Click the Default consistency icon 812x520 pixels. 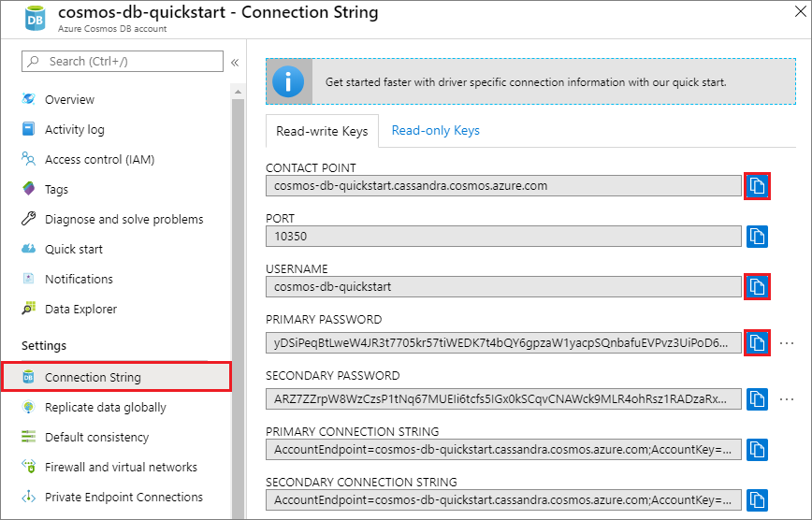[x=28, y=437]
